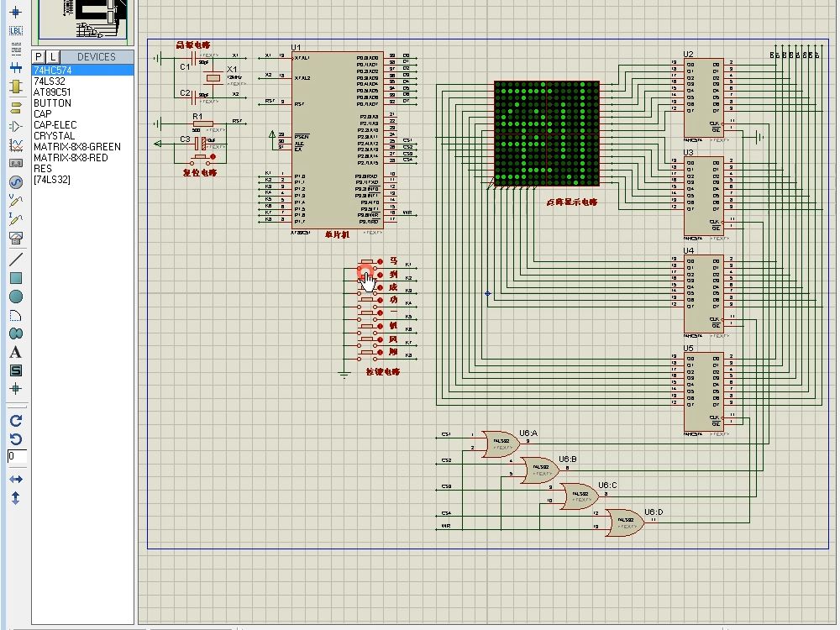This screenshot has height=630, width=840.
Task: Open the graph mode tool
Action: point(15,144)
